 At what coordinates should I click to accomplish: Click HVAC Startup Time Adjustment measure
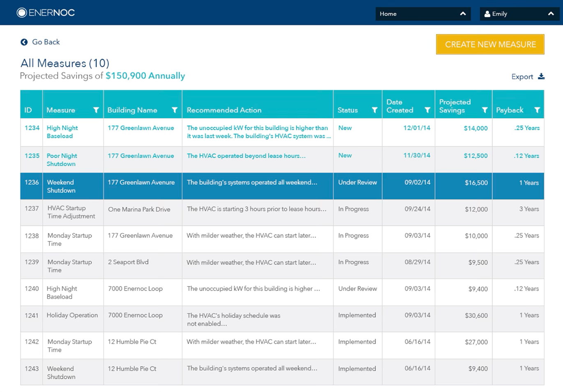pyautogui.click(x=71, y=212)
